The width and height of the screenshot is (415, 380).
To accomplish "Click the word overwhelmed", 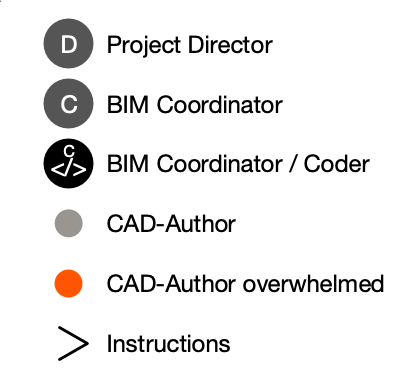I will coord(313,284).
